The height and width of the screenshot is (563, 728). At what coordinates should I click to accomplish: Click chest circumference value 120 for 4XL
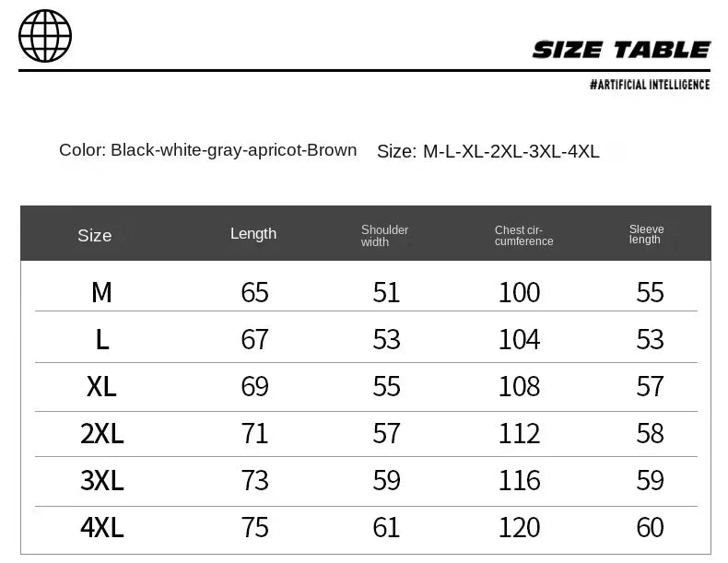click(x=519, y=527)
